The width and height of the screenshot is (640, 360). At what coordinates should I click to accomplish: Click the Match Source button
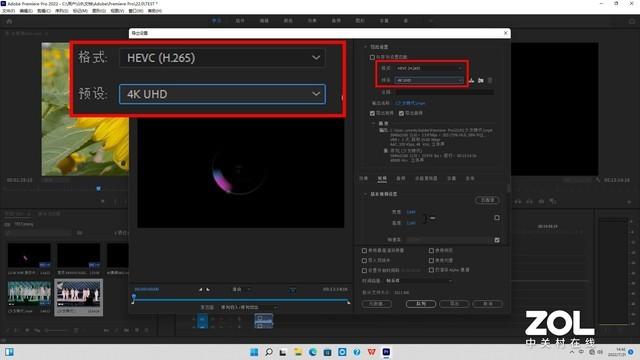[487, 200]
